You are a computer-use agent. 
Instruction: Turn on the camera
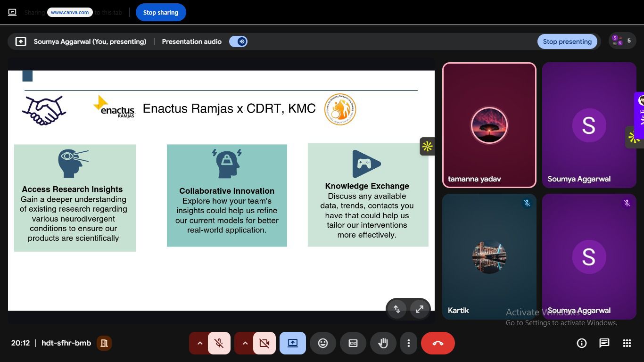click(x=264, y=343)
